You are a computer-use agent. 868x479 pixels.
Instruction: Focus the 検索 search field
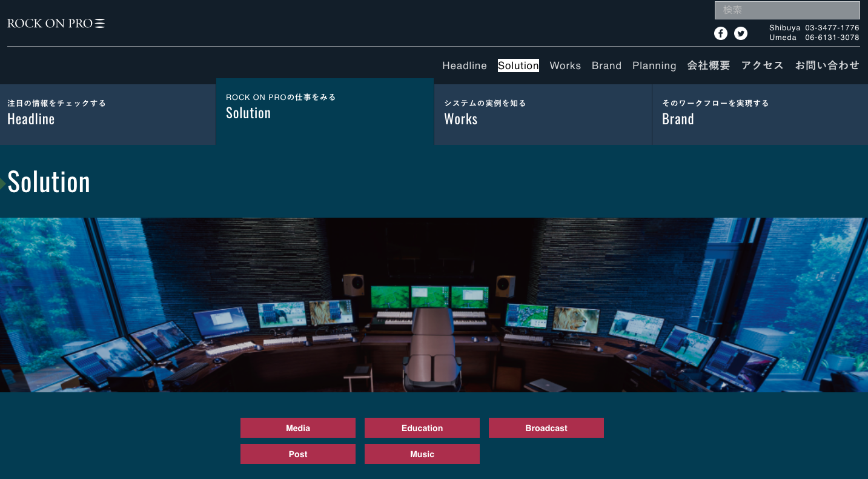[x=787, y=10]
